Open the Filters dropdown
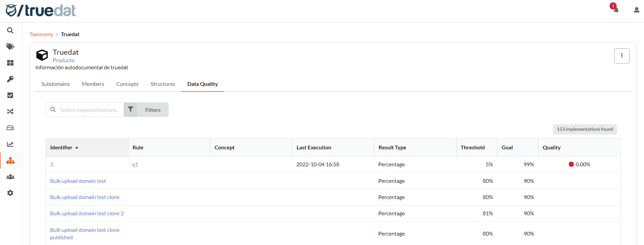The image size is (644, 245). coord(146,110)
